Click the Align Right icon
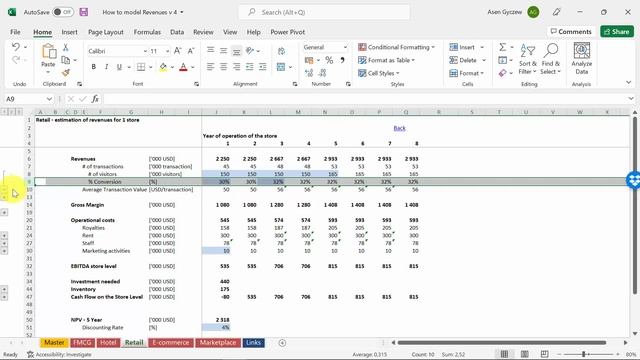 pyautogui.click(x=236, y=67)
